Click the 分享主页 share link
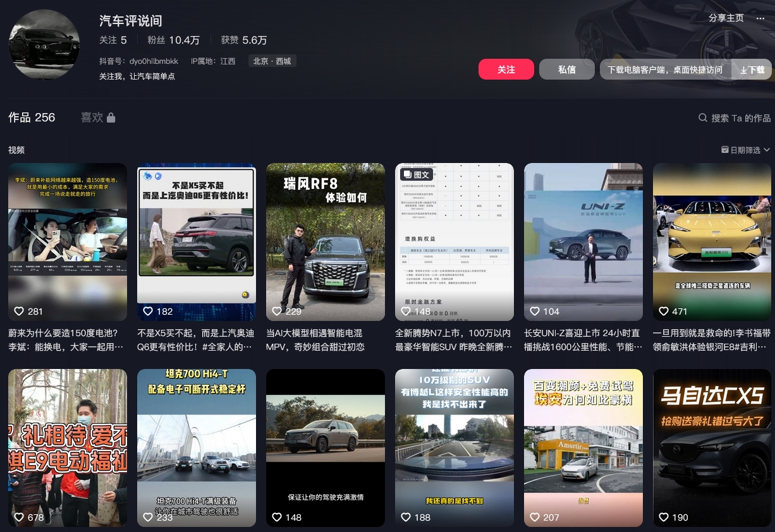This screenshot has width=775, height=532. click(x=726, y=18)
